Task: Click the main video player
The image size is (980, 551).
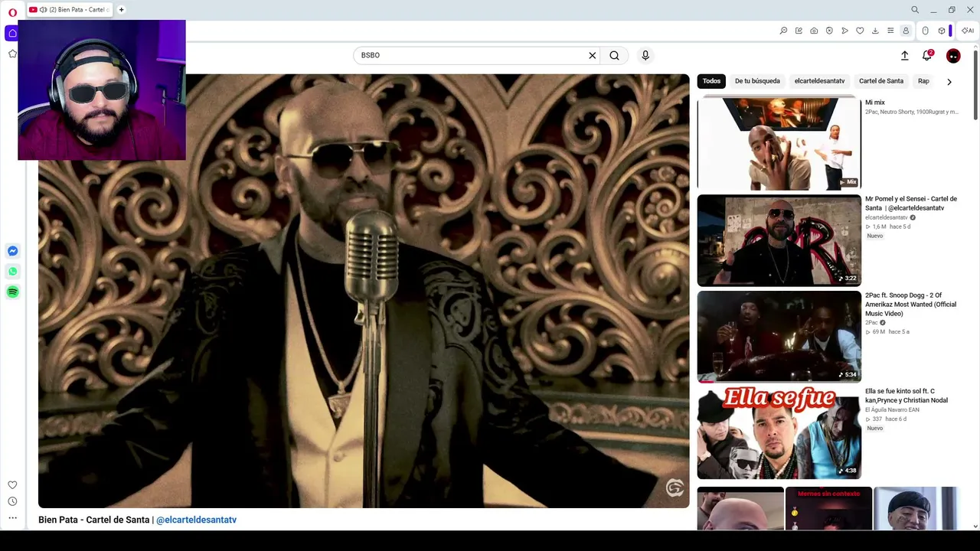Action: click(x=364, y=291)
